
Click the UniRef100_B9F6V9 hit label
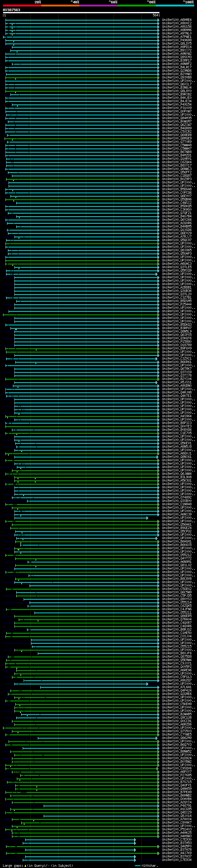coord(176,349)
